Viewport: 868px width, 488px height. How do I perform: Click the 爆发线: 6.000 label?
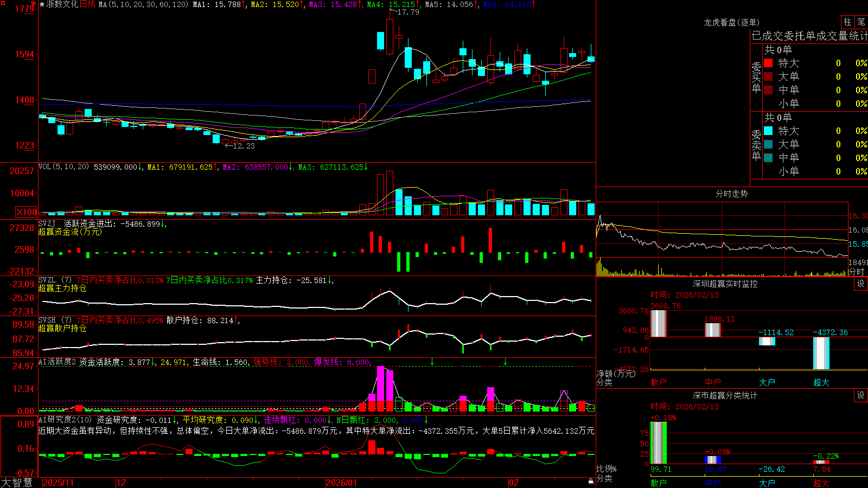point(342,362)
